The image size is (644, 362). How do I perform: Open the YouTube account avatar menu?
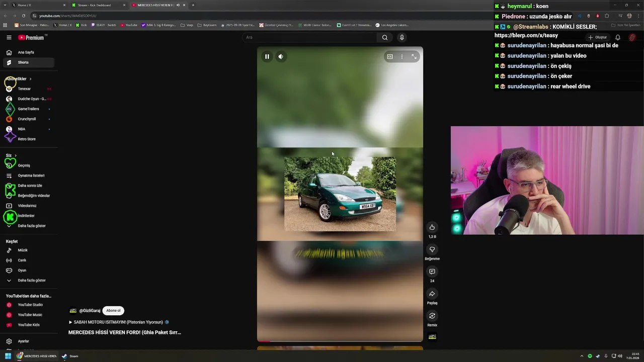pyautogui.click(x=632, y=37)
